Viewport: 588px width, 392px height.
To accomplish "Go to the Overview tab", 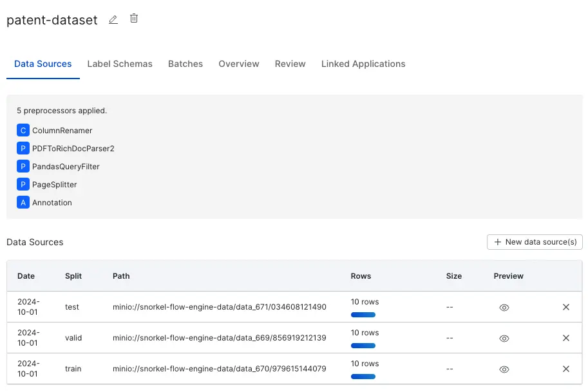I will pos(239,64).
